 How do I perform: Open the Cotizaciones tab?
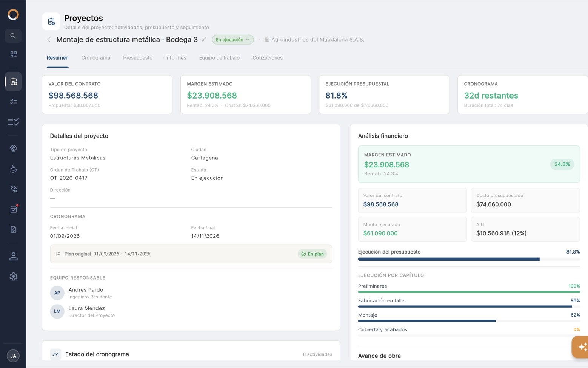pyautogui.click(x=268, y=58)
